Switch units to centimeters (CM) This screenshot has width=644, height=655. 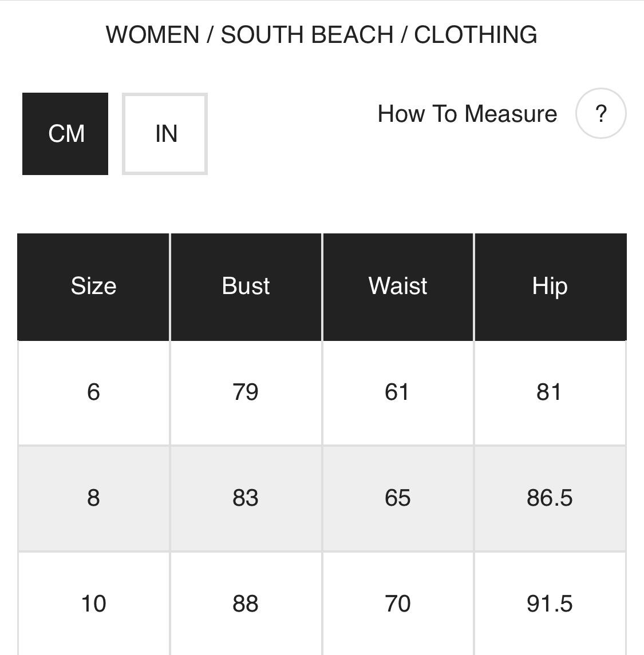tap(65, 134)
